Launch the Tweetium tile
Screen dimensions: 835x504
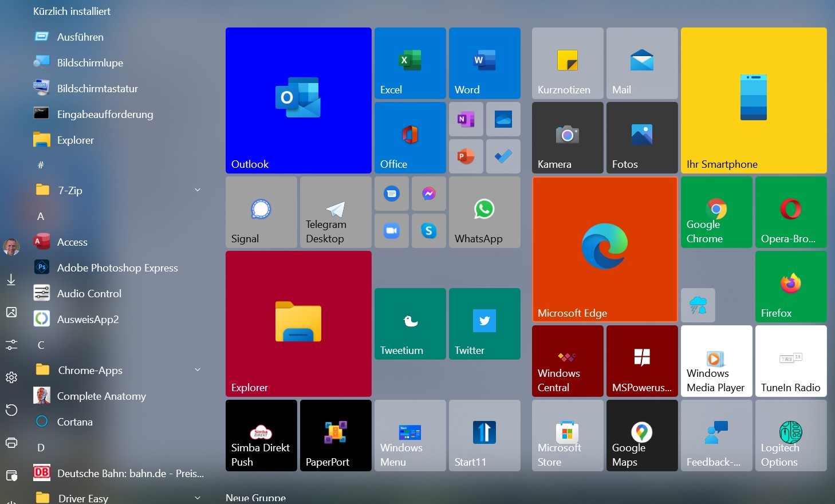[410, 324]
